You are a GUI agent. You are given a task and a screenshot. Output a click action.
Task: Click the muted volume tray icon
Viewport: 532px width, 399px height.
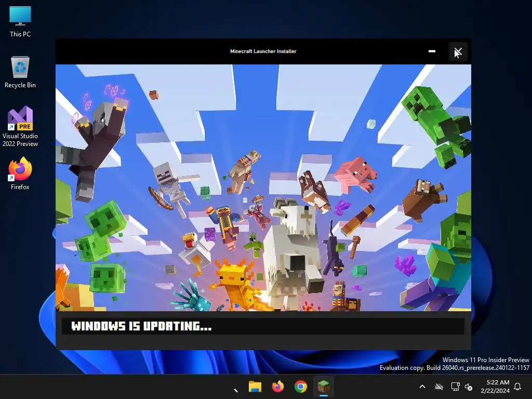point(469,387)
